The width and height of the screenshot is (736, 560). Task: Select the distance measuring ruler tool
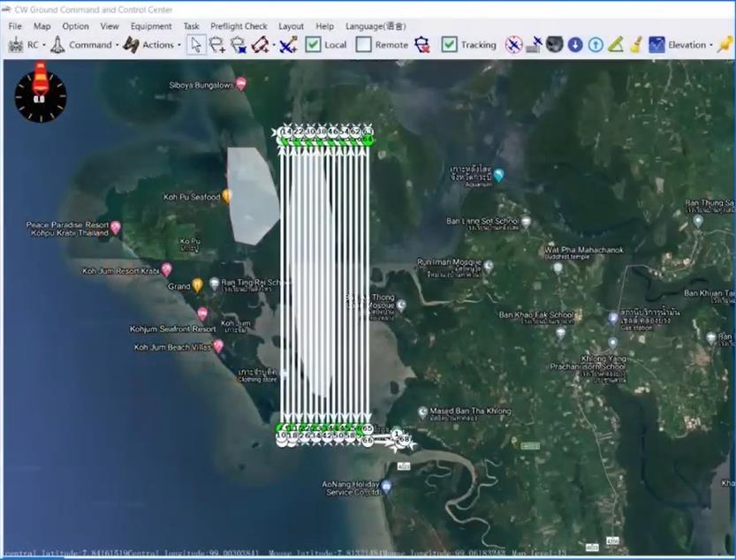[x=617, y=44]
